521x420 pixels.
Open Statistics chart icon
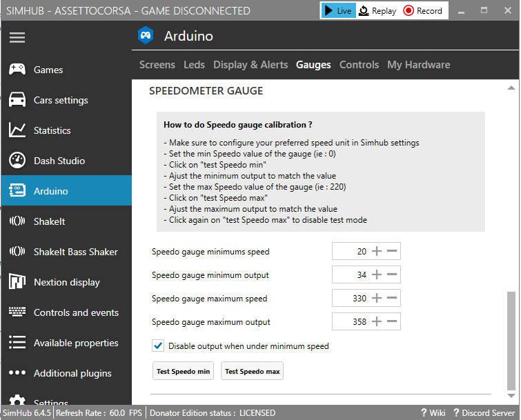tap(17, 130)
